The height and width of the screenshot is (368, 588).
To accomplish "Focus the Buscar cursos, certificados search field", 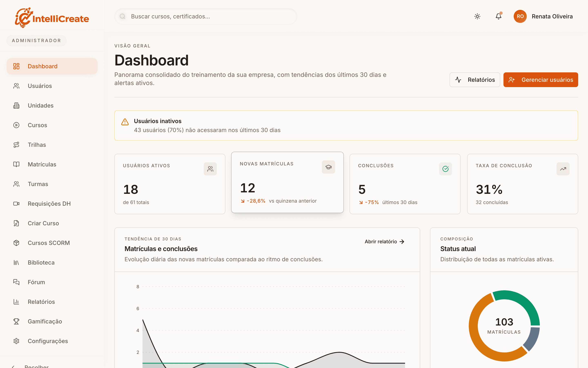I will tap(206, 16).
